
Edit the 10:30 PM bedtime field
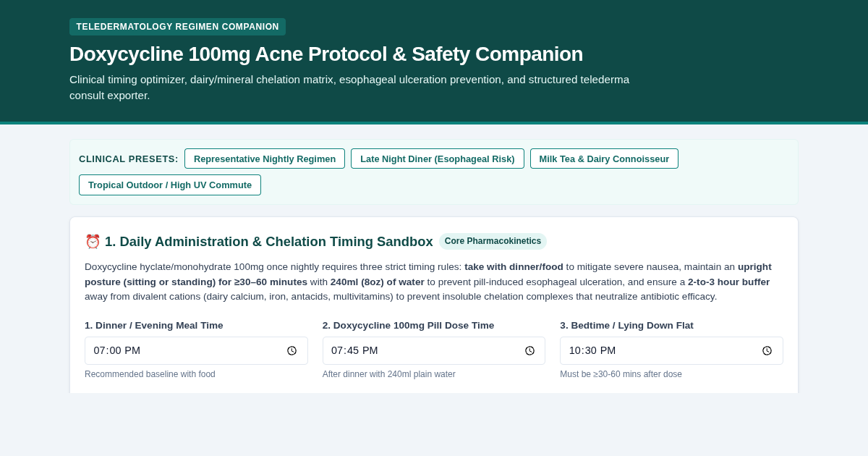(671, 350)
